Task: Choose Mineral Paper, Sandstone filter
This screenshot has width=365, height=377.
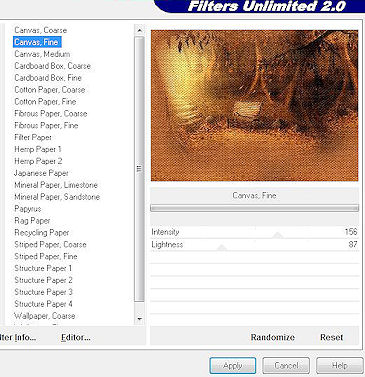Action: point(57,197)
